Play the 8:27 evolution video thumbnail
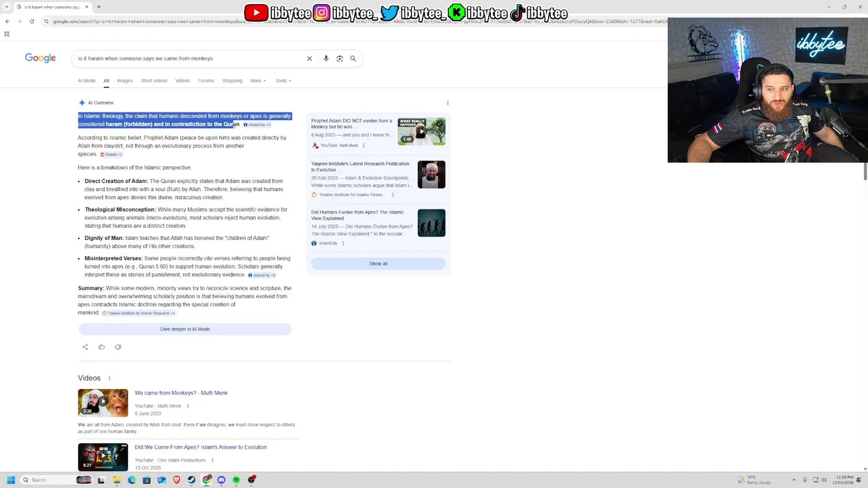The height and width of the screenshot is (488, 868). pos(103,457)
